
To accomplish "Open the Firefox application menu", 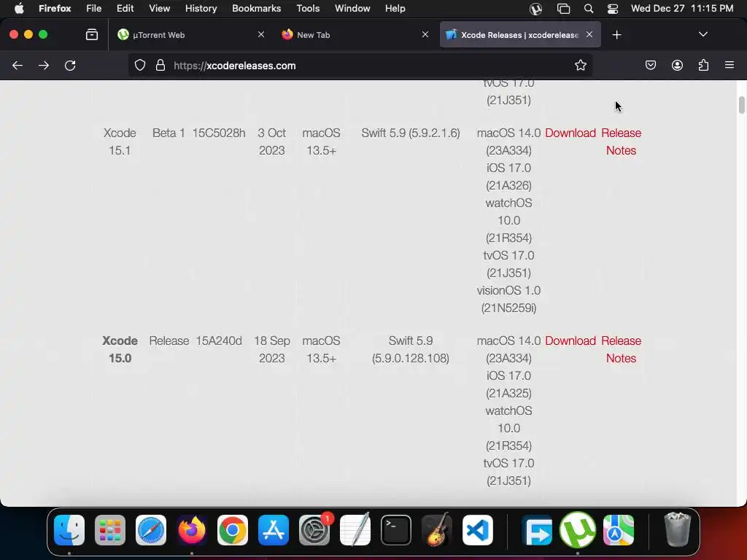I will tap(729, 65).
